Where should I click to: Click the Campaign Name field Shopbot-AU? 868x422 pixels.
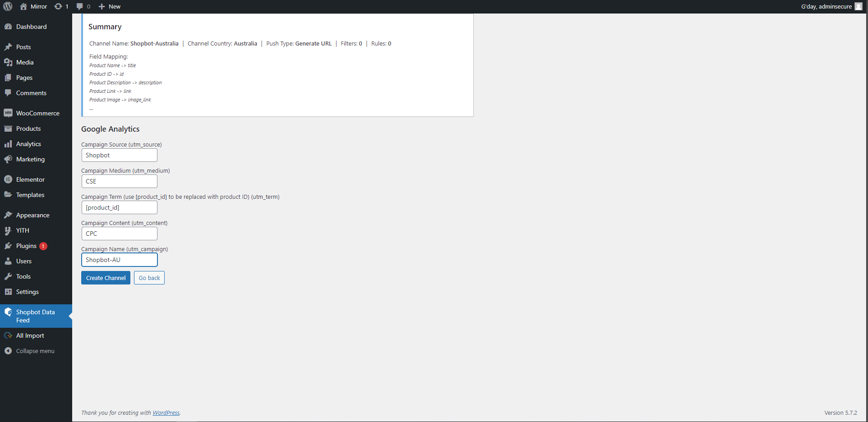coord(119,260)
